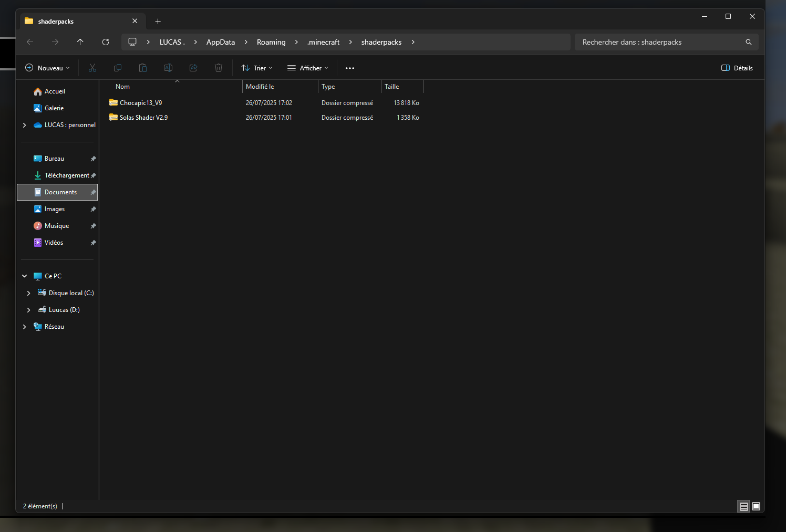Refresh the shaderpacks folder view
The width and height of the screenshot is (786, 532).
(106, 42)
